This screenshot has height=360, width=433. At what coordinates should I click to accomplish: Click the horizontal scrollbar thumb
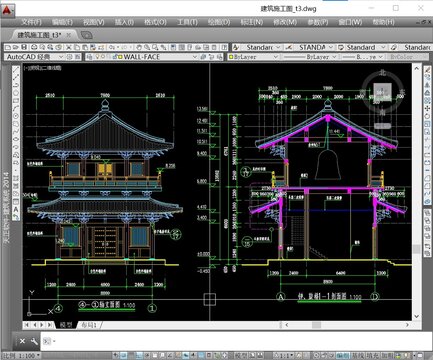[x=316, y=325]
